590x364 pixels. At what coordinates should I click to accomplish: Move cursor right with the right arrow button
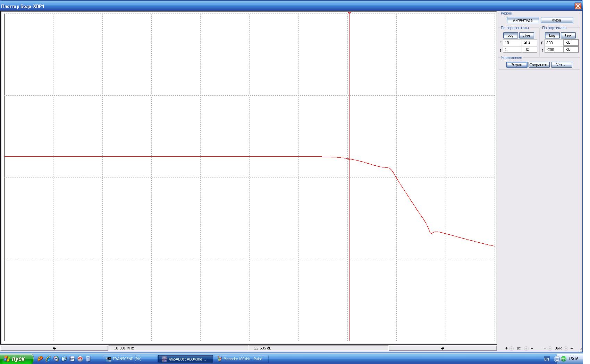pyautogui.click(x=442, y=348)
